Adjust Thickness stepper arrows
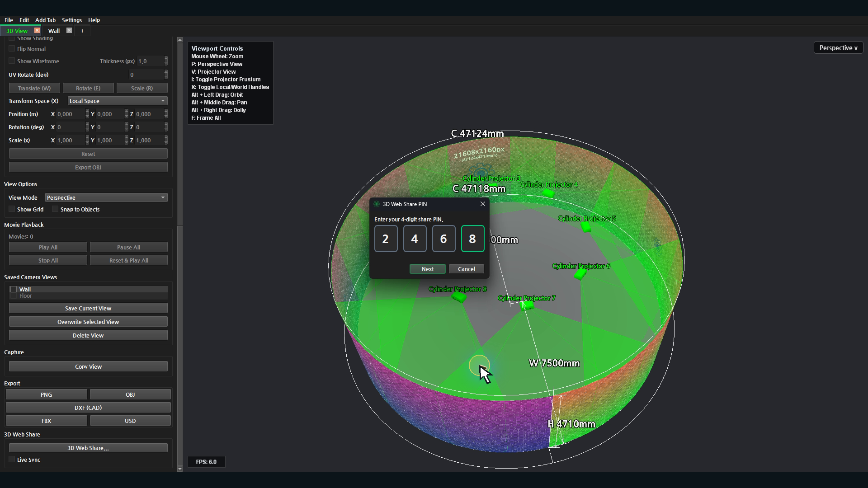The height and width of the screenshot is (488, 868). click(x=166, y=61)
